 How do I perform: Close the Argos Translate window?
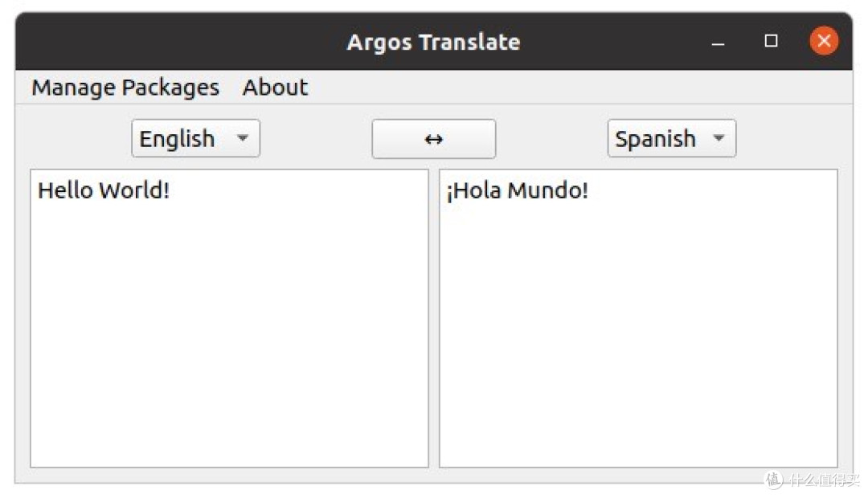click(824, 41)
